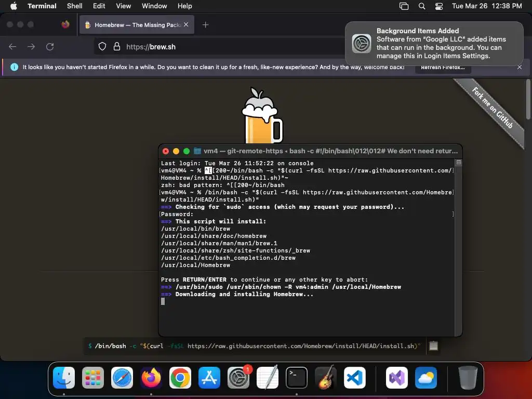Viewport: 532px width, 399px height.
Task: Open Stage Manager window icon in menu bar
Action: pos(404,6)
